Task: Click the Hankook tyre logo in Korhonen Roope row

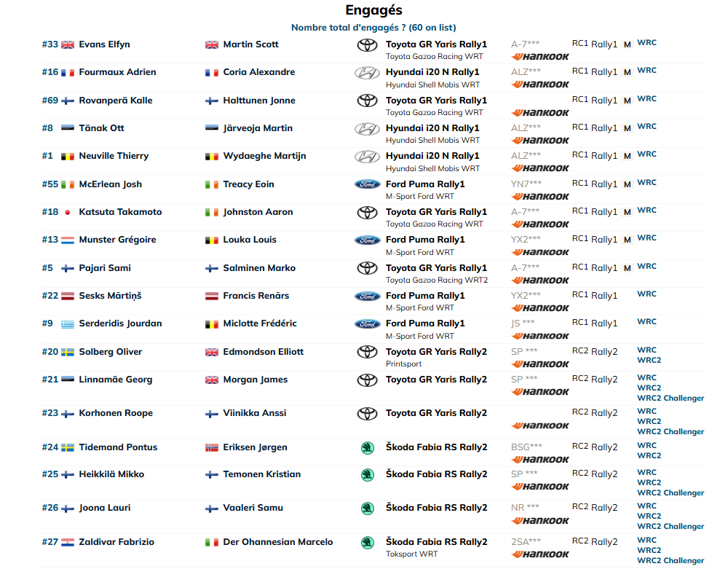Action: point(540,426)
